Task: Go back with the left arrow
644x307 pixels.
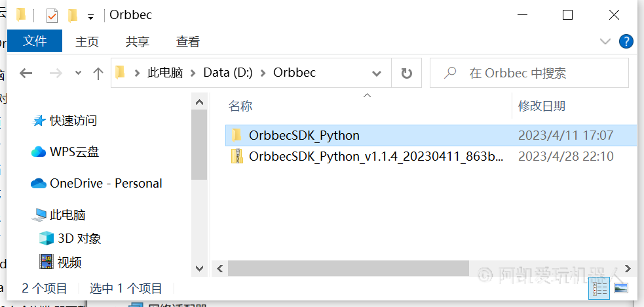Action: point(26,73)
